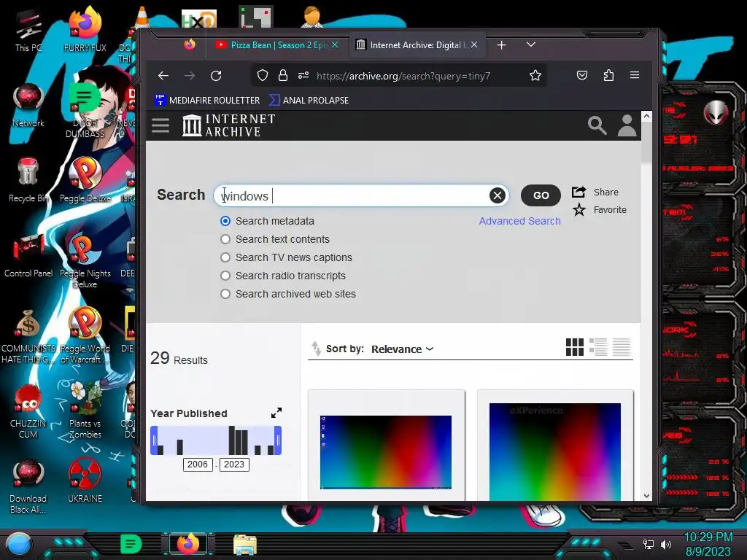Toggle the sort direction arrows
The height and width of the screenshot is (560, 747).
click(316, 349)
